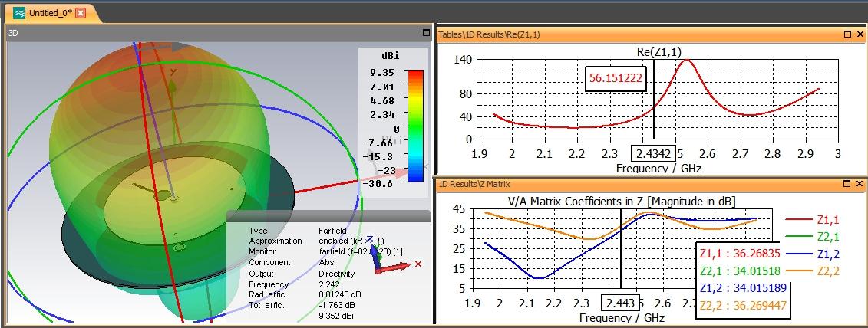Click the 9.35 value on dBi scale
868x328 pixels.
tap(382, 73)
